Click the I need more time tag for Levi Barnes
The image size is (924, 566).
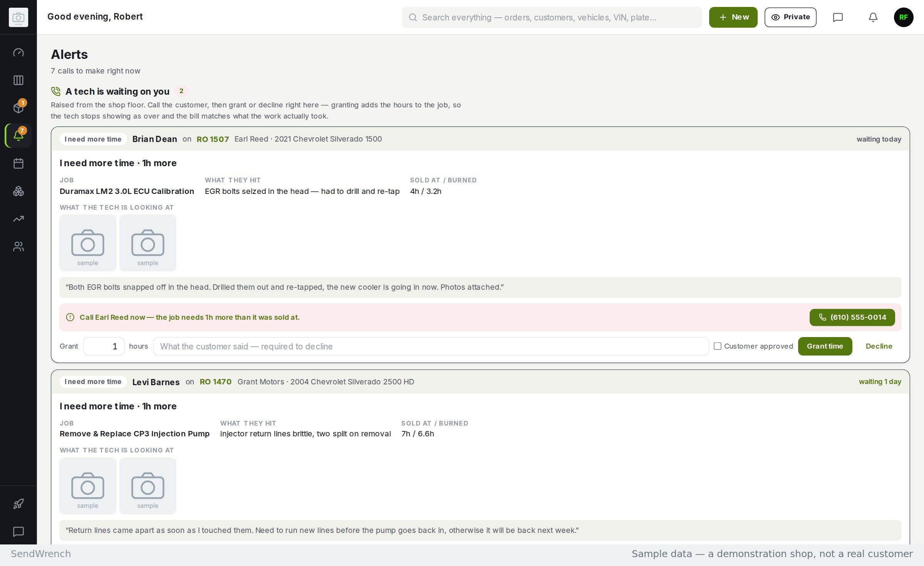click(x=93, y=382)
